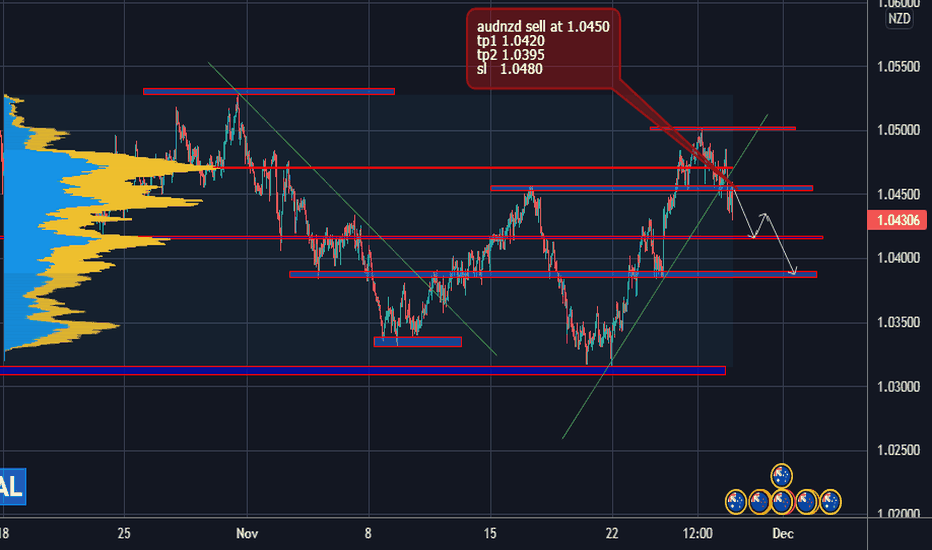
Task: Click the 1.05500 price axis label
Action: click(898, 67)
